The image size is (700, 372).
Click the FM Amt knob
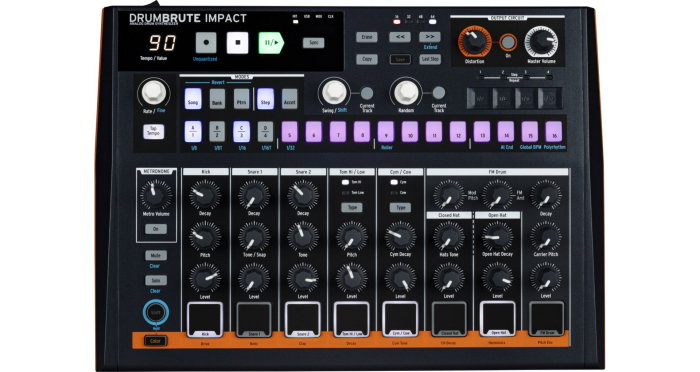pyautogui.click(x=497, y=195)
